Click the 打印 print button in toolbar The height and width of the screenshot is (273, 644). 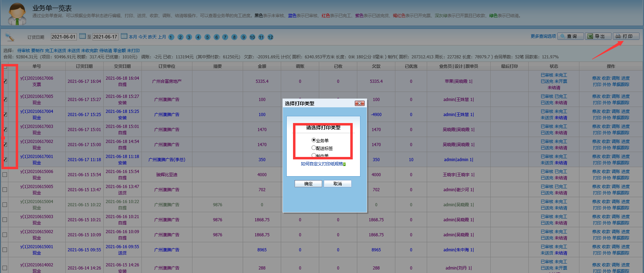(626, 36)
